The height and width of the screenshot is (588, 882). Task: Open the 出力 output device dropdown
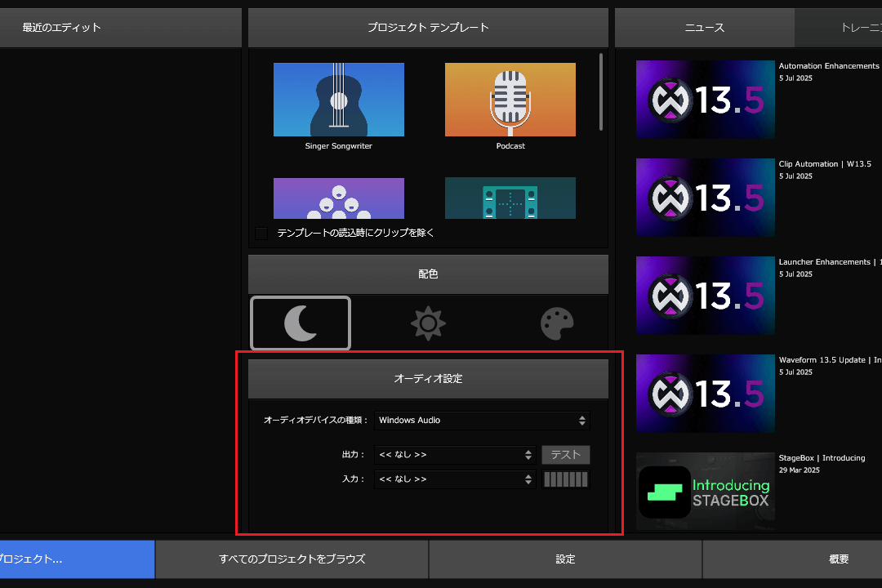(x=455, y=455)
